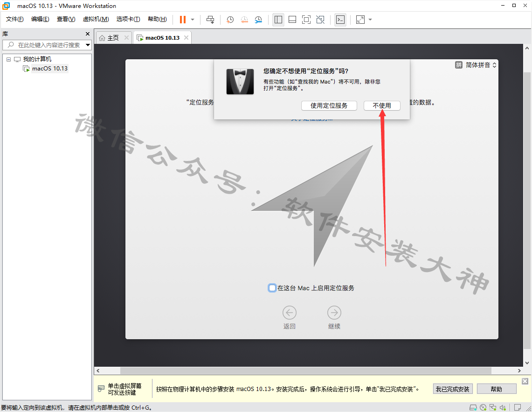Click the hard disk status bar icon

pos(473,407)
